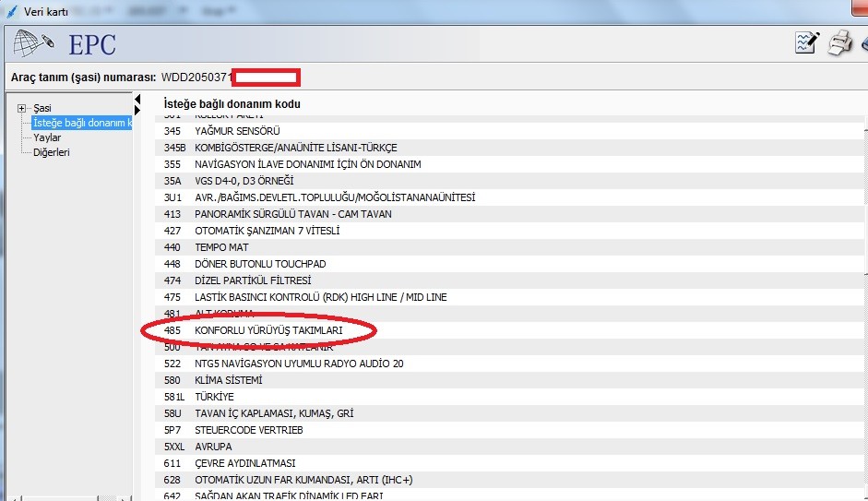Image resolution: width=868 pixels, height=501 pixels.
Task: Select row 448 DÖNER BUTONLU TOUCHPAD
Action: 509,264
